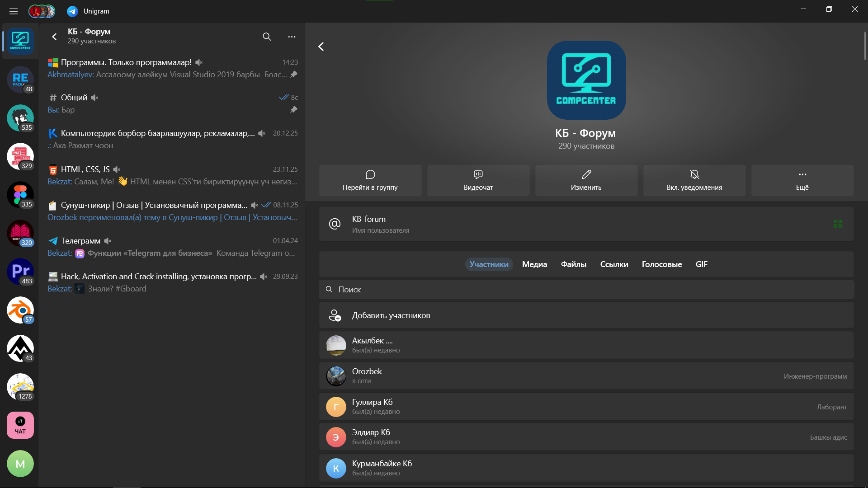Enable notifications with Вкл. уведомления
The image size is (868, 488).
click(x=694, y=180)
